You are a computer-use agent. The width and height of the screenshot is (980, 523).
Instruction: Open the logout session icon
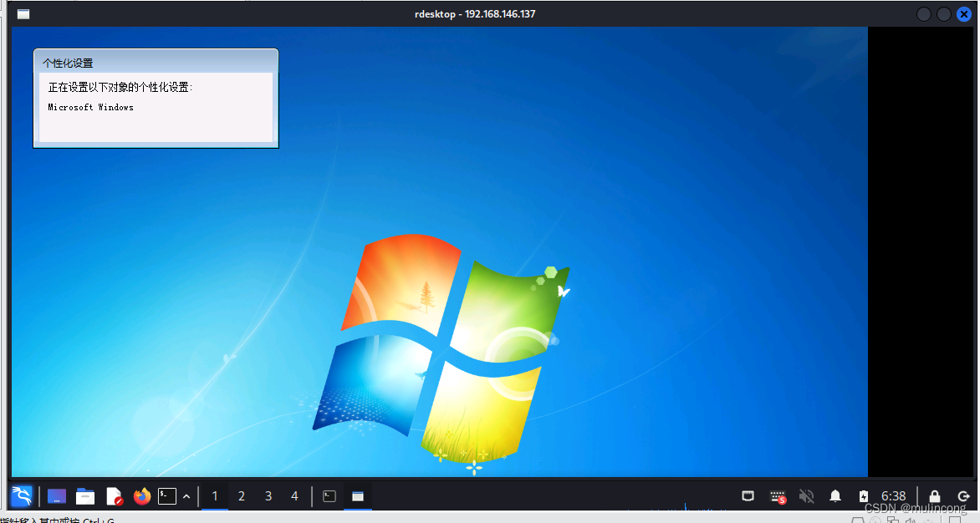click(x=963, y=496)
